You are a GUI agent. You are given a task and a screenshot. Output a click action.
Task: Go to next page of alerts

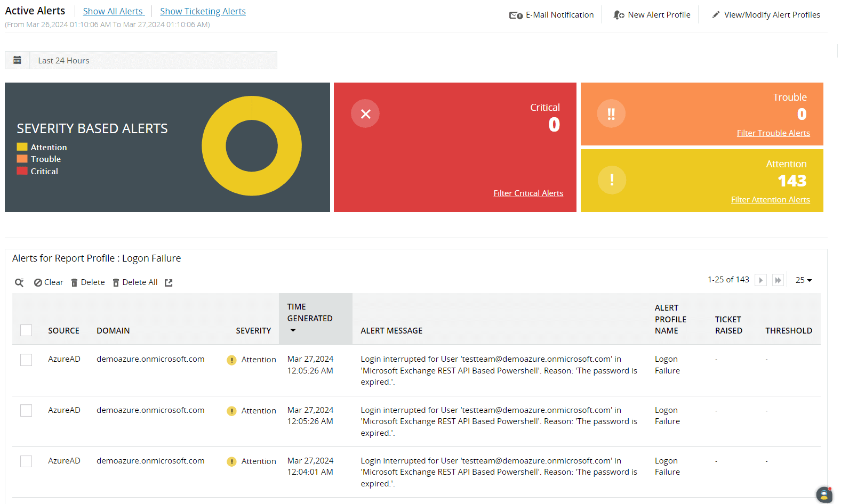[x=760, y=280]
